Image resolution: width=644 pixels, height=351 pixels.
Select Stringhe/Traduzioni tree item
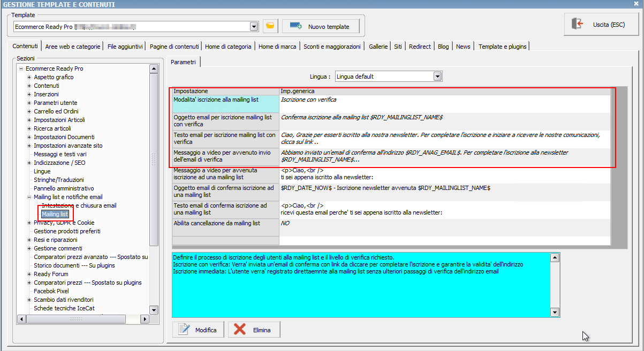pos(59,180)
